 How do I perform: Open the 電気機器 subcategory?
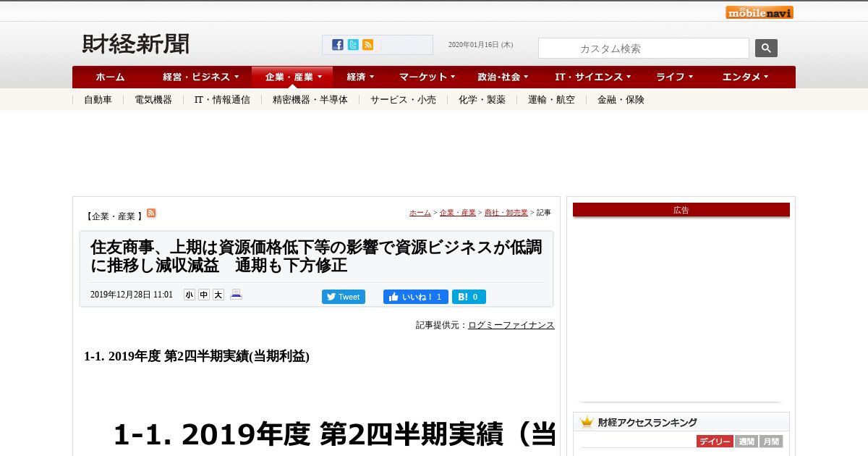click(x=153, y=100)
